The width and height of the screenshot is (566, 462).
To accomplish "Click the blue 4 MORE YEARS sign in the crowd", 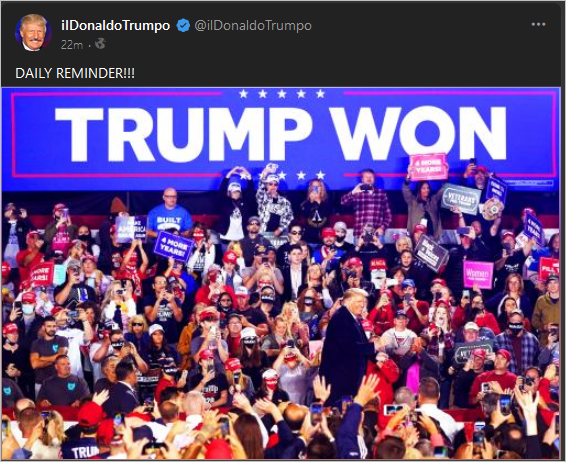I will coord(174,246).
